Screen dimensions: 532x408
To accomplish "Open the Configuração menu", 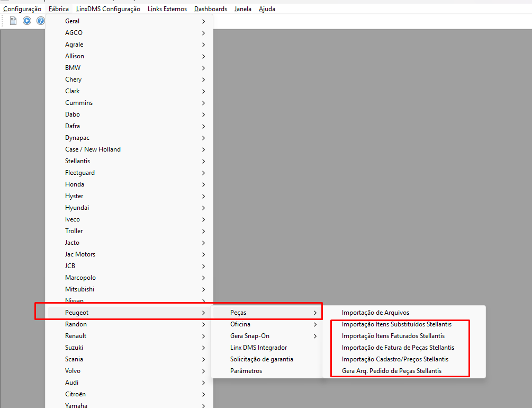I will click(x=22, y=9).
